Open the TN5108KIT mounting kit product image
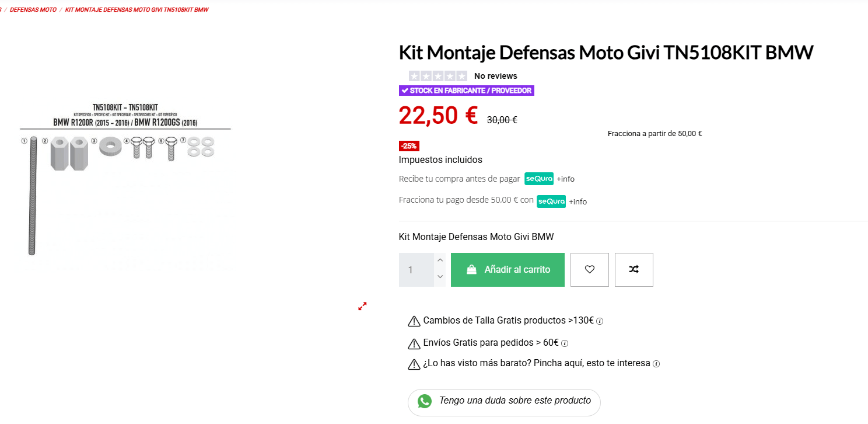Image resolution: width=868 pixels, height=424 pixels. pyautogui.click(x=125, y=179)
